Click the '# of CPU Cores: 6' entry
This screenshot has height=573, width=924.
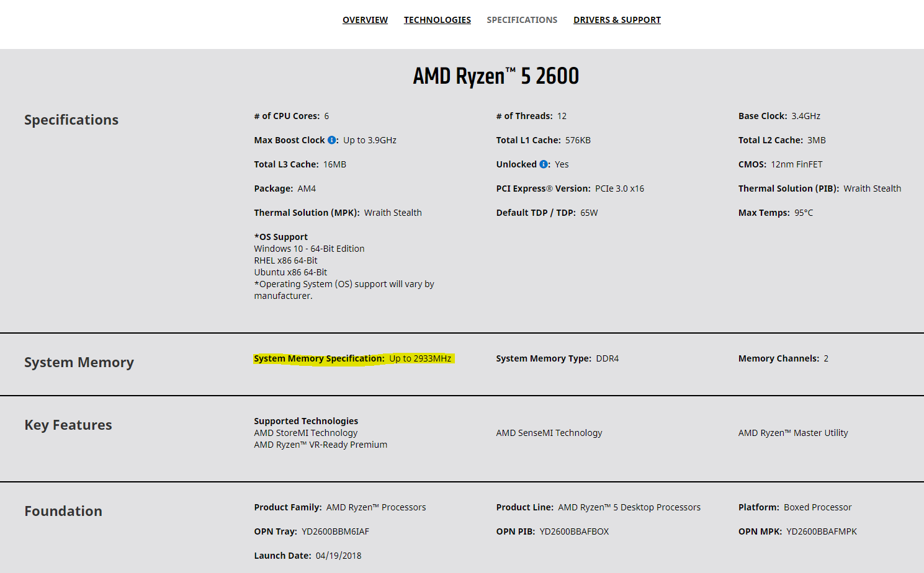292,116
